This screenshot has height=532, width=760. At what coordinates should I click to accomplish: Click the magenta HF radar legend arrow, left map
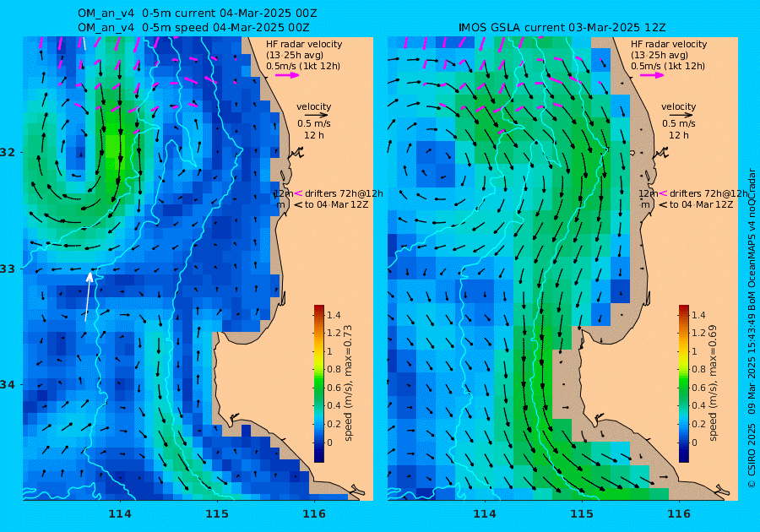(287, 75)
